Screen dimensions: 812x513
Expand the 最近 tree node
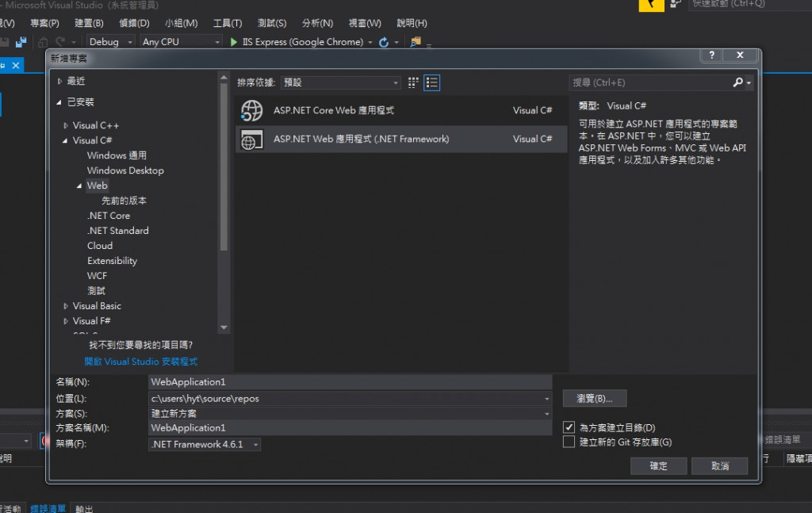(59, 82)
